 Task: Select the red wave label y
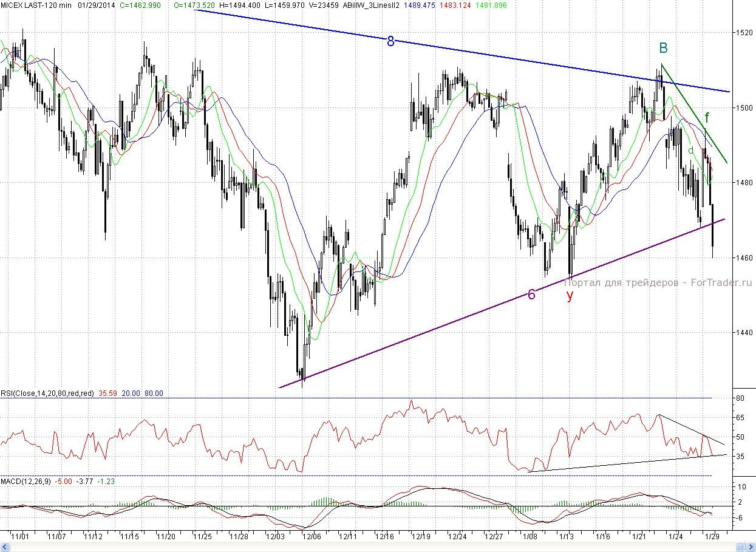click(570, 296)
